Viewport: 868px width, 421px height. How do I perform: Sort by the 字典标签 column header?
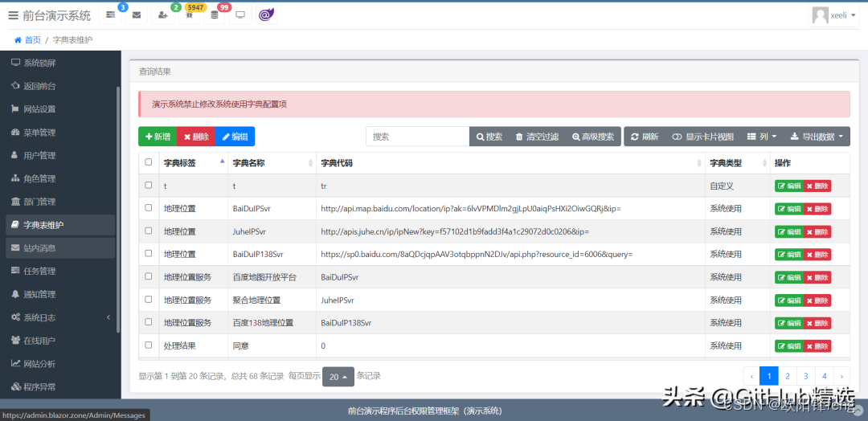click(x=194, y=163)
